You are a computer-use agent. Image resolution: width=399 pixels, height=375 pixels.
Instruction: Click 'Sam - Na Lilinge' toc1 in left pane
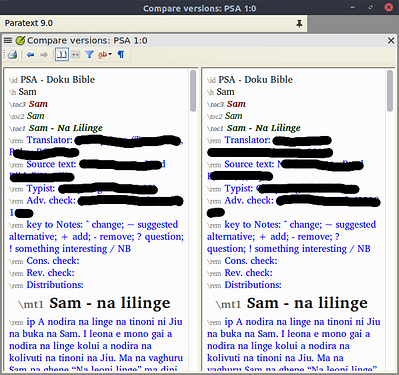pos(66,128)
